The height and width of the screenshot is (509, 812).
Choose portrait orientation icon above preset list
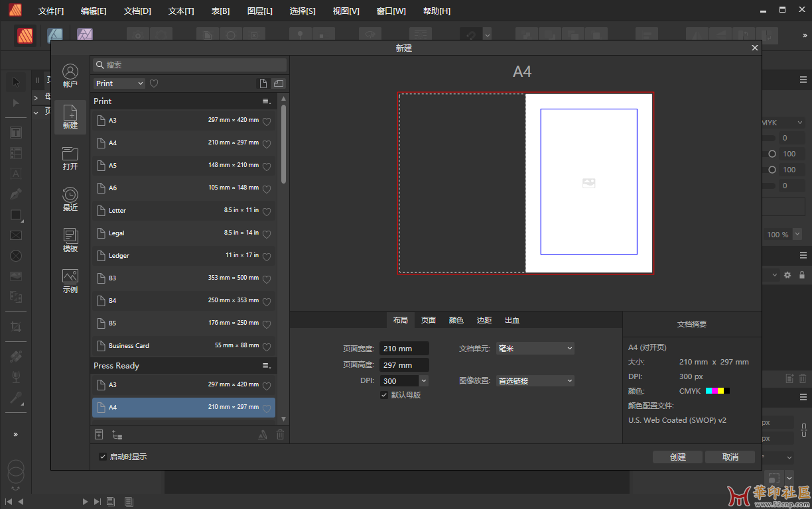point(263,84)
